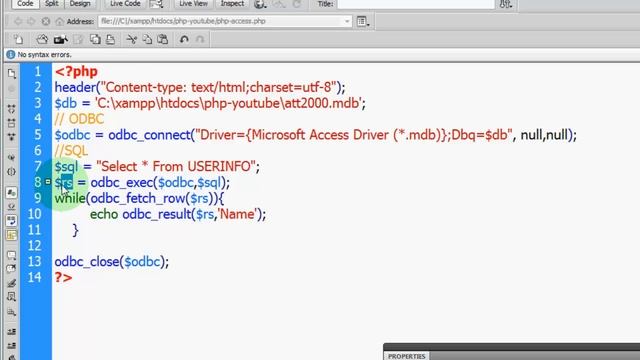Open Apply Comment menu
The image size is (640, 360).
pyautogui.click(x=11, y=256)
